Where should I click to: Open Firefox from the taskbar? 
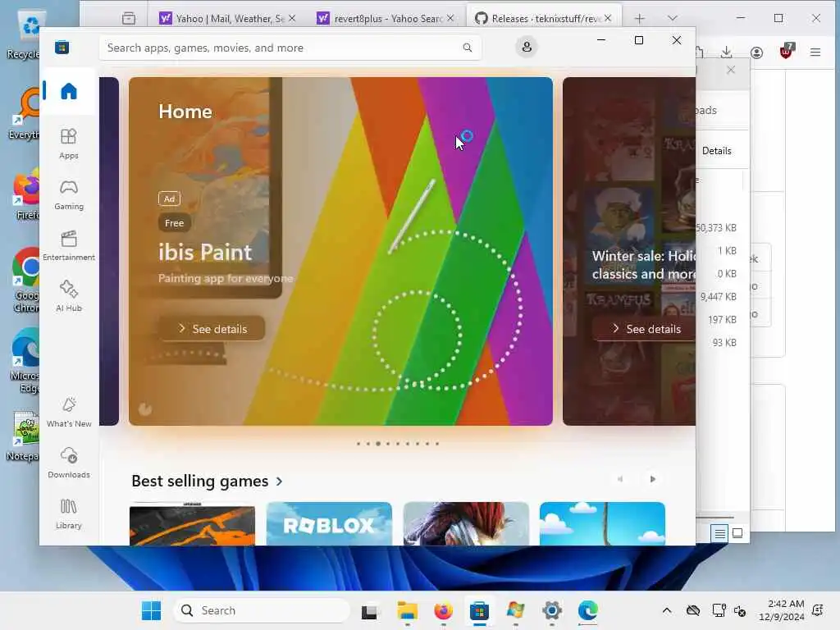[x=443, y=610]
